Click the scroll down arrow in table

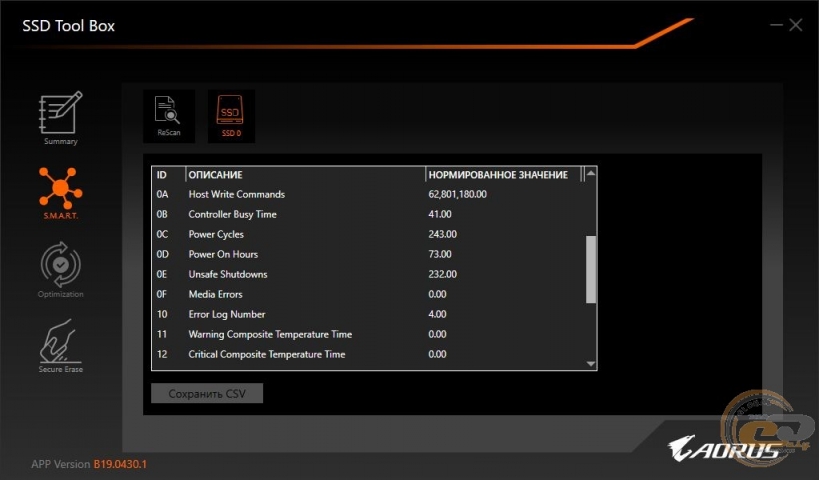591,364
